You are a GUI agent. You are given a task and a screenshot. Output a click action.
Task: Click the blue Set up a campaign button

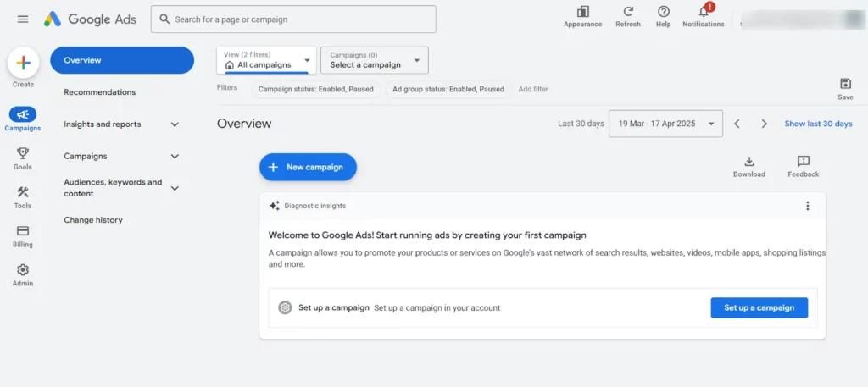(759, 308)
